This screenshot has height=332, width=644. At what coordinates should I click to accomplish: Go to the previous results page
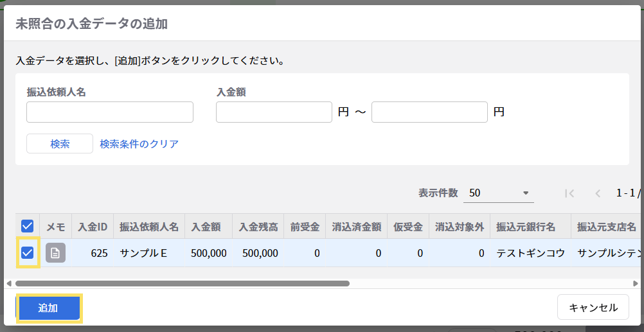[x=598, y=193]
